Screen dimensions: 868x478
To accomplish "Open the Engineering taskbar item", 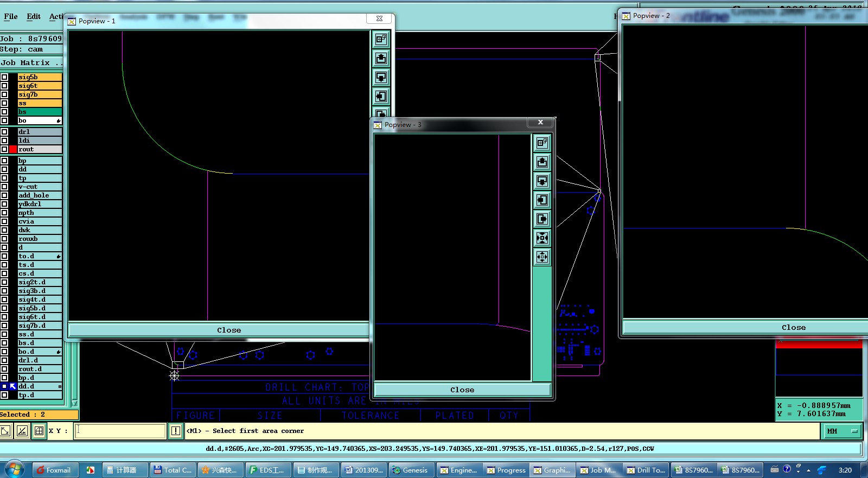I will 458,470.
